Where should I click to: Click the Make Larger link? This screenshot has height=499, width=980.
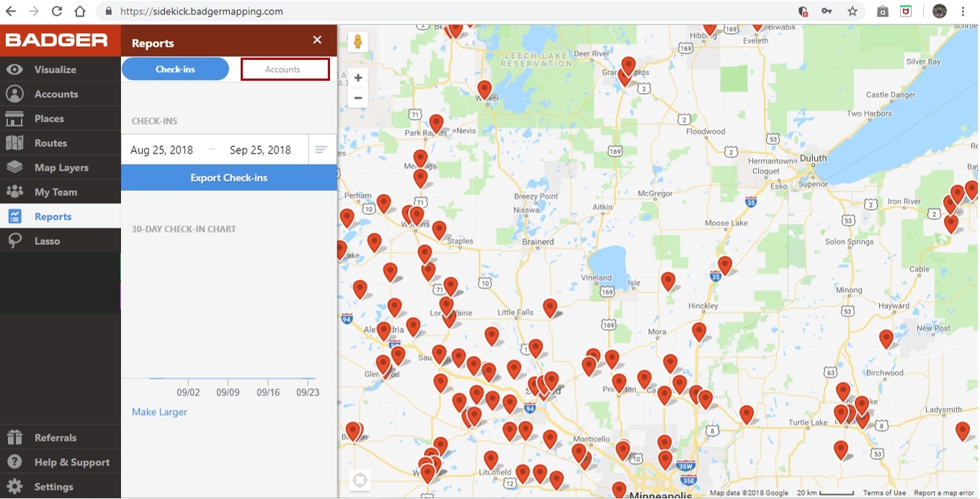[159, 412]
